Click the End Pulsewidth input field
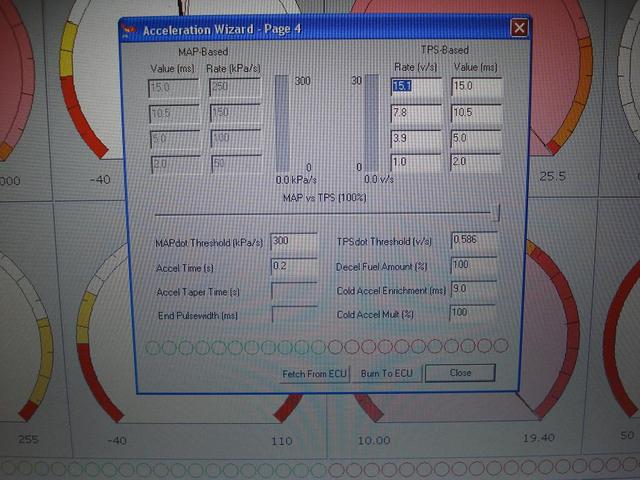 point(295,314)
